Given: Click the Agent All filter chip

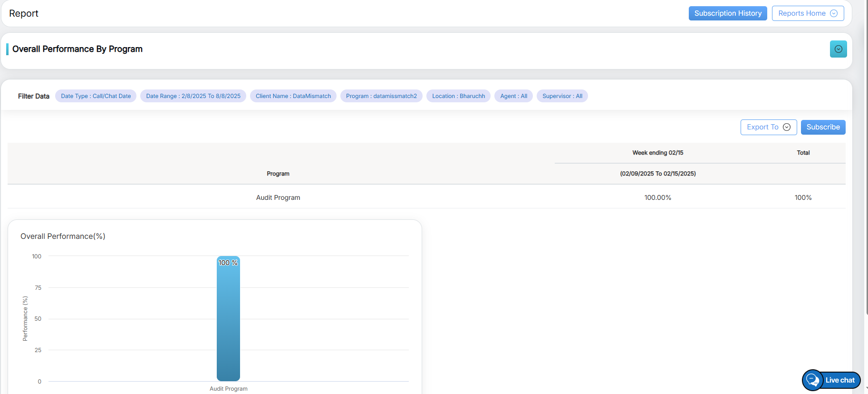Looking at the screenshot, I should click(x=513, y=96).
